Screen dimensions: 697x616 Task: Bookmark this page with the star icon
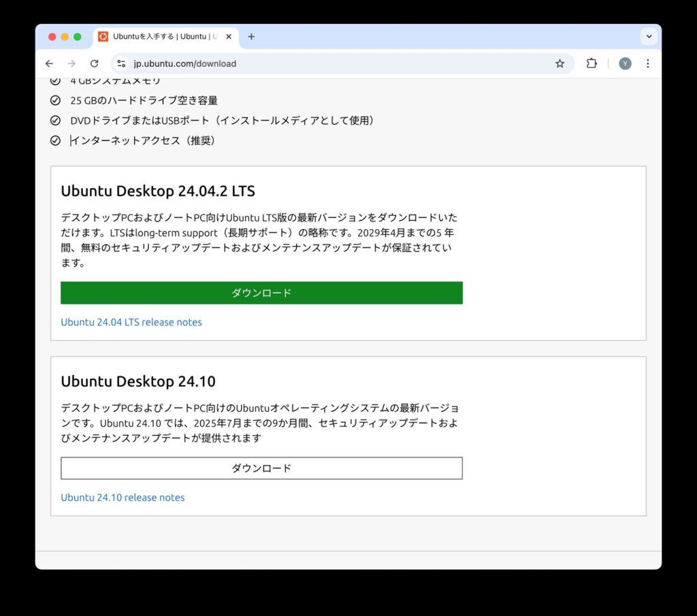coord(560,63)
